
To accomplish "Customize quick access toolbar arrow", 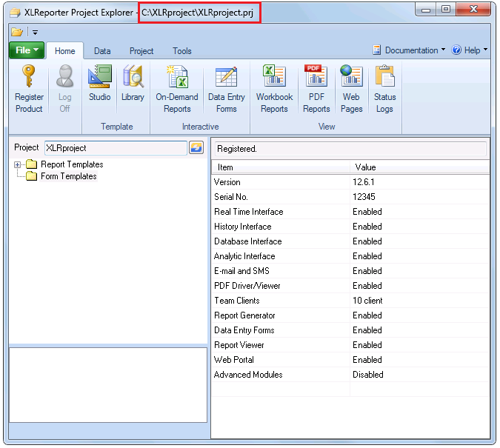I will pos(35,32).
